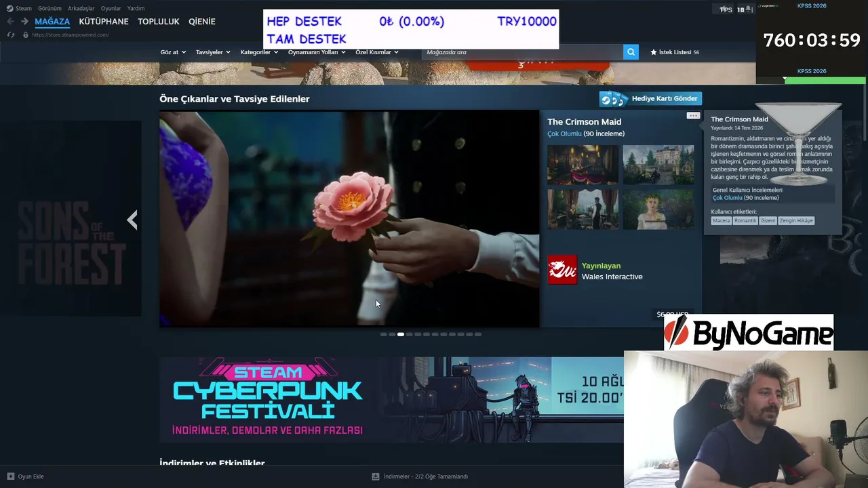Select the highlighted third carousel dot
This screenshot has width=868, height=488.
(401, 334)
